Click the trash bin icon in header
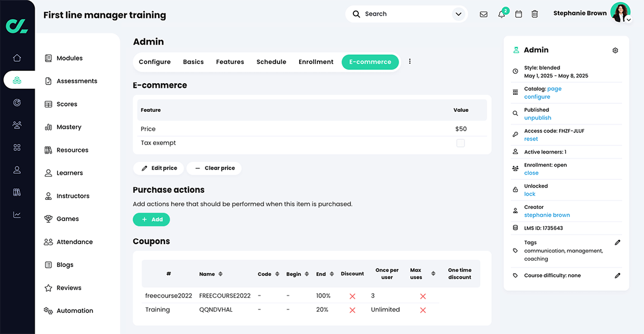This screenshot has width=644, height=334. (534, 14)
